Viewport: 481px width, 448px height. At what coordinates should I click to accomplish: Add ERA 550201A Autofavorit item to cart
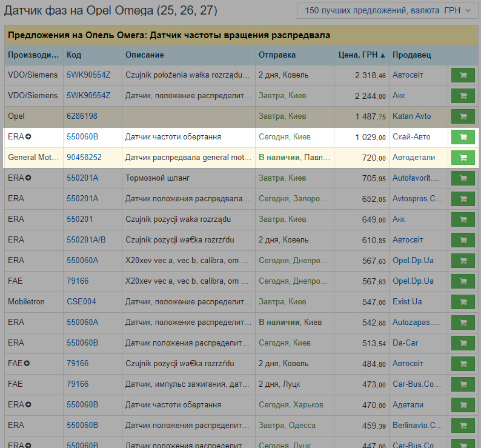point(463,178)
